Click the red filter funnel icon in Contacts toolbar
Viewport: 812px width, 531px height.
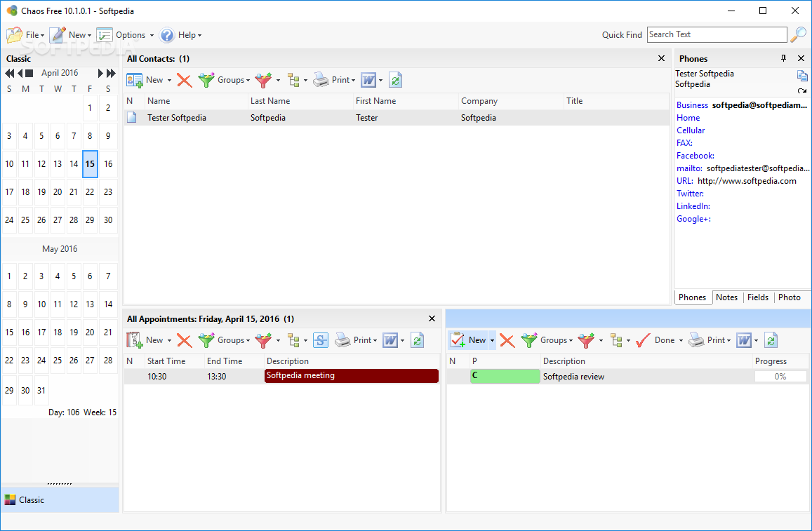point(264,80)
